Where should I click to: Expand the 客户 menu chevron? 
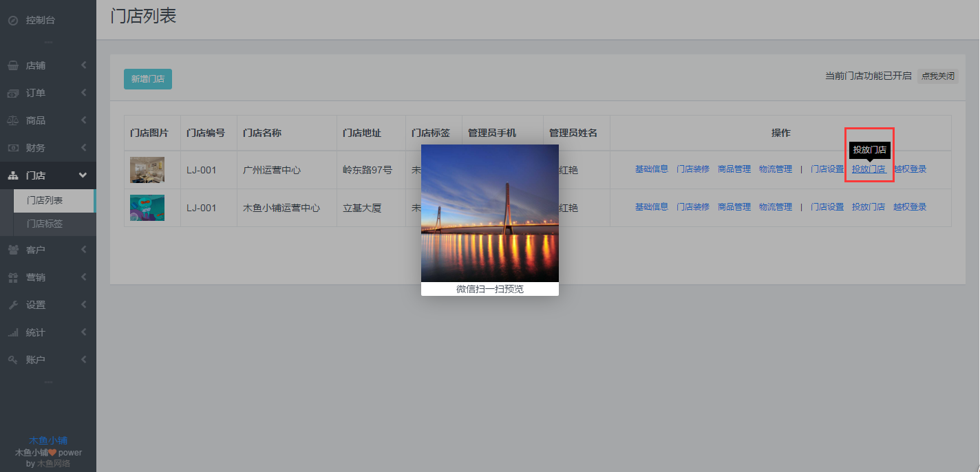coord(83,250)
